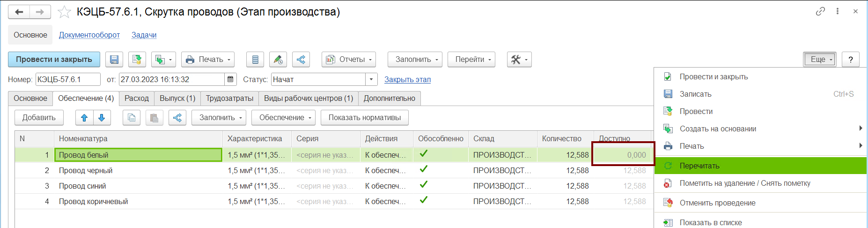868x228 pixels.
Task: Open calendar picker next to date field
Action: (x=230, y=79)
